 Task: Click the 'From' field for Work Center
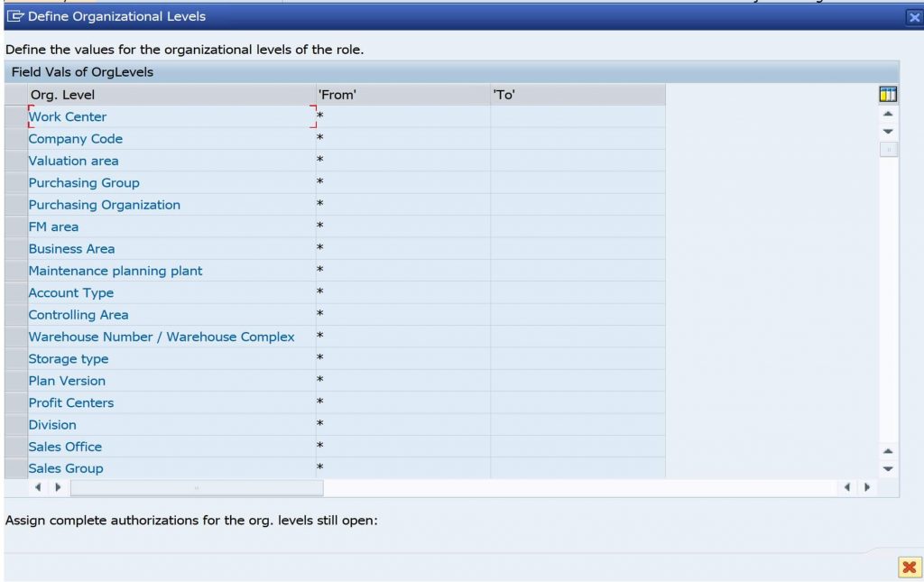[403, 116]
